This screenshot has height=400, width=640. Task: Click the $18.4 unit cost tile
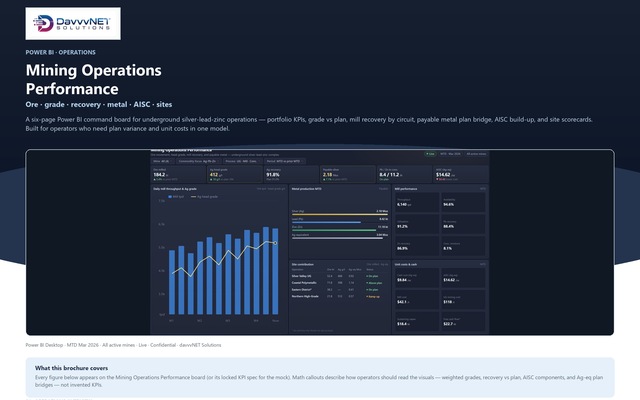pyautogui.click(x=417, y=322)
